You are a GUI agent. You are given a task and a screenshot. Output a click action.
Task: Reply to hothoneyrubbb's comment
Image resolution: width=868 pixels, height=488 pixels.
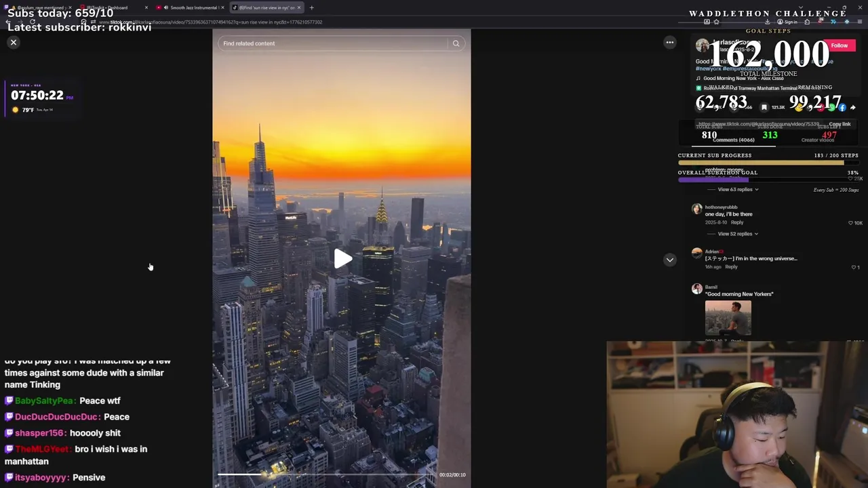point(737,222)
